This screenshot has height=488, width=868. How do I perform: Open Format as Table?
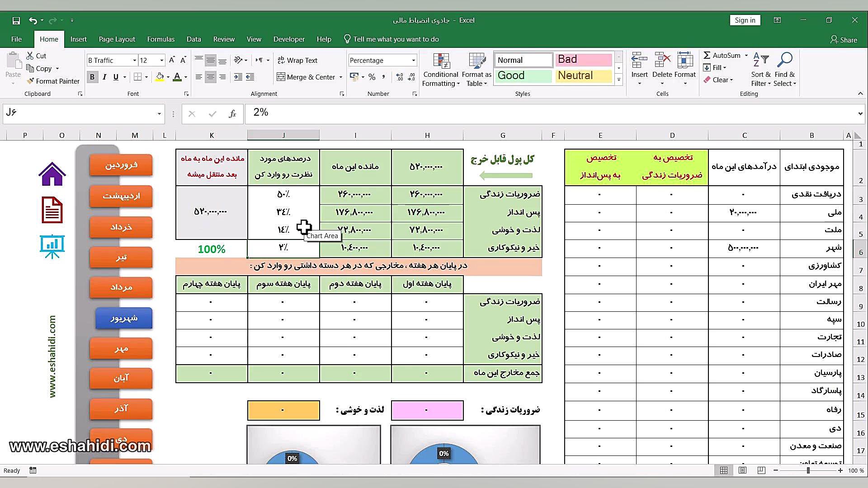[x=476, y=70]
